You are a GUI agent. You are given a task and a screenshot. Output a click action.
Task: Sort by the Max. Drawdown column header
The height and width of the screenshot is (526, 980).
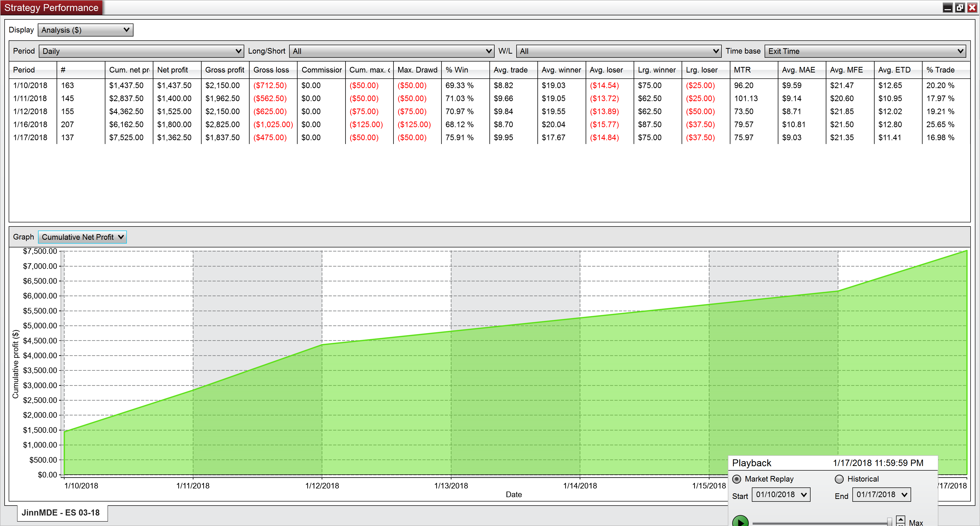(417, 70)
